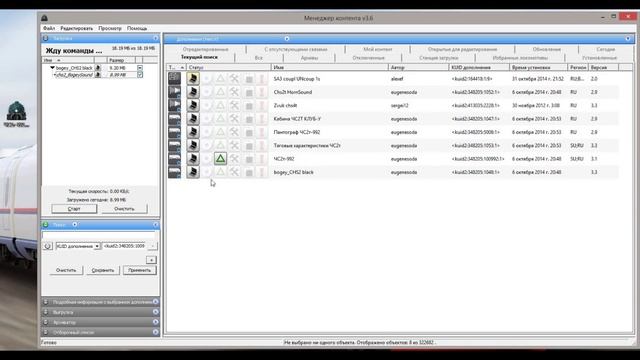
Task: Click the crossed hammers icon in bogey_CHS2 black row
Action: (x=234, y=172)
